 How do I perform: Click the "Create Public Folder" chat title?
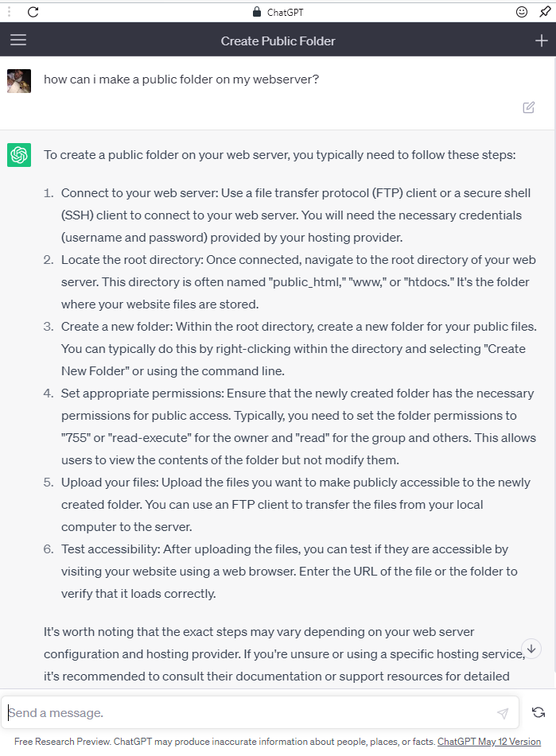click(x=278, y=41)
